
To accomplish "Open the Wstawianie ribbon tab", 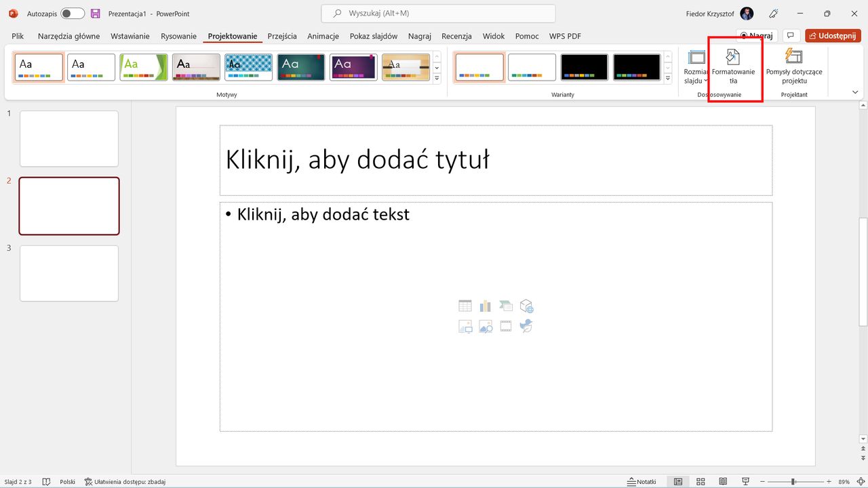I will (x=130, y=36).
